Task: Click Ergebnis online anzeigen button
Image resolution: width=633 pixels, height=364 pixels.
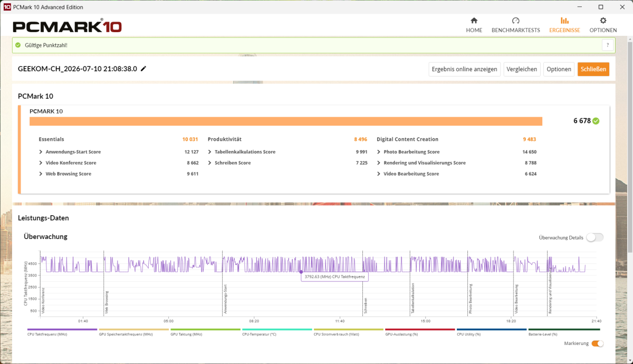Action: (464, 69)
